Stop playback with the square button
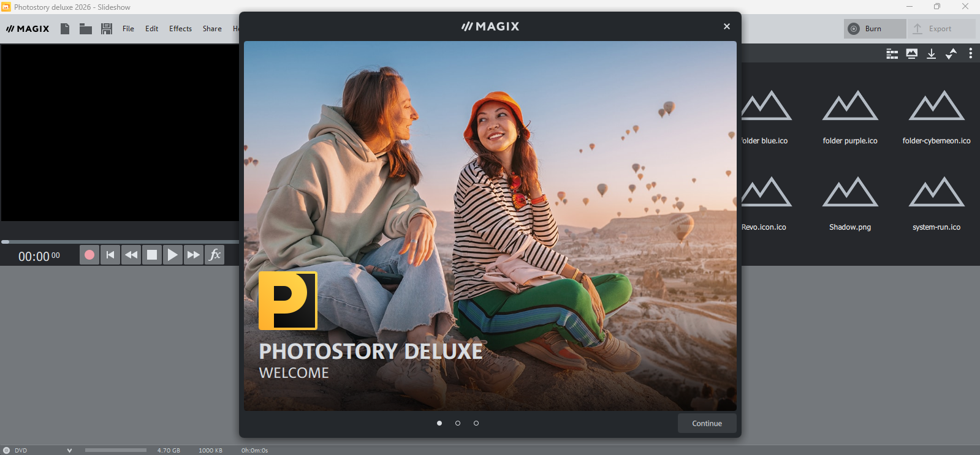 (x=152, y=255)
